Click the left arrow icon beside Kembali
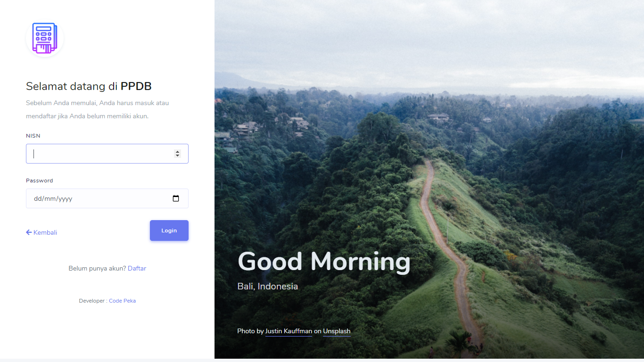Screen dimensions: 644x362 coord(29,232)
